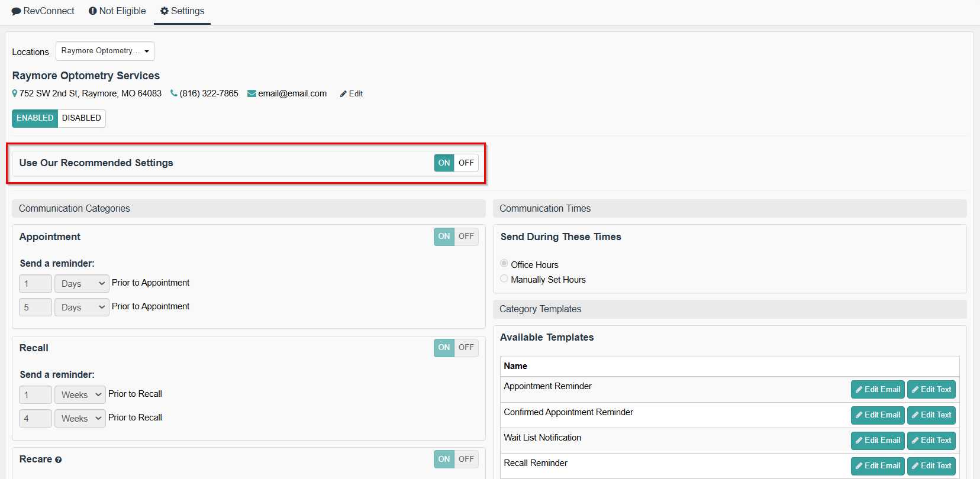Select the Manually Set Hours radio option

(x=504, y=279)
